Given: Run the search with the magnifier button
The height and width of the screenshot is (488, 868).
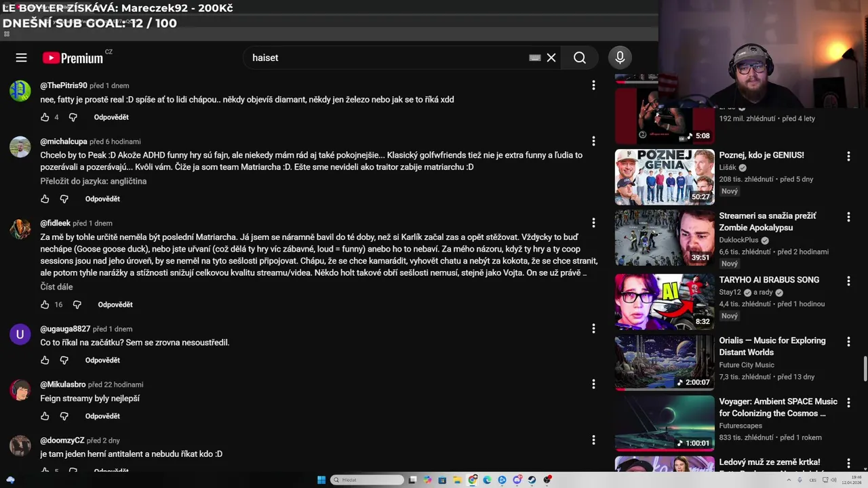Looking at the screenshot, I should pyautogui.click(x=580, y=58).
